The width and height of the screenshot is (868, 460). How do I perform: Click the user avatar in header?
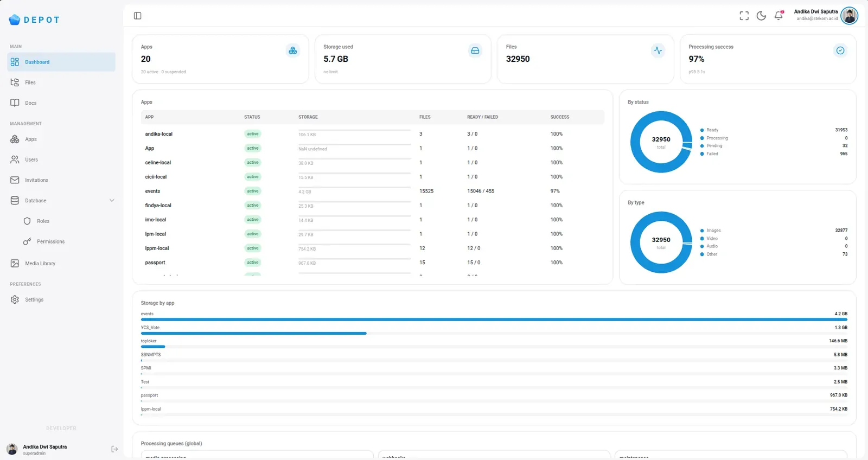850,16
